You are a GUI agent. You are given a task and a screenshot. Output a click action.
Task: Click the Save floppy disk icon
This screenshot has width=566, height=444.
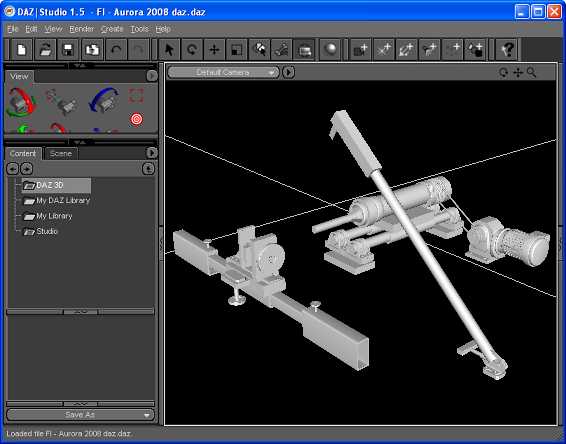[x=68, y=49]
